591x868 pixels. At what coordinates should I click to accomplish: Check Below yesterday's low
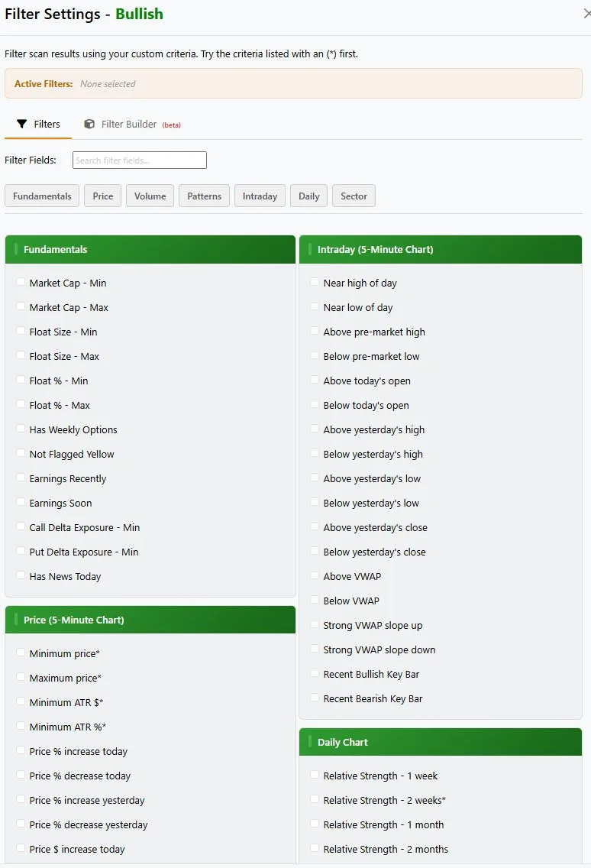(x=315, y=502)
